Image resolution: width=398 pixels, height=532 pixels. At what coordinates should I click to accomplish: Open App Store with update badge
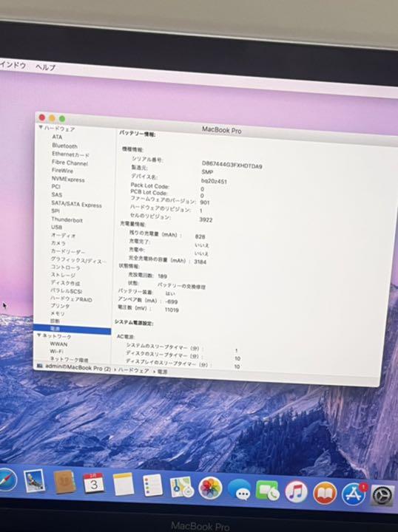[x=354, y=494]
